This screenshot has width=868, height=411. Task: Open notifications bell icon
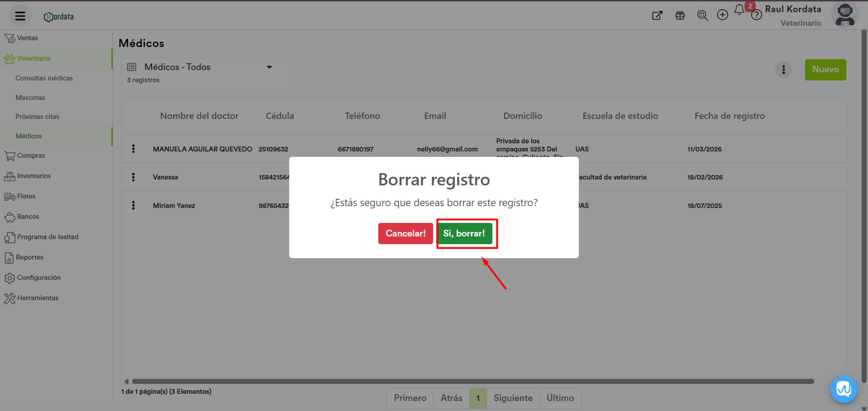pos(739,10)
